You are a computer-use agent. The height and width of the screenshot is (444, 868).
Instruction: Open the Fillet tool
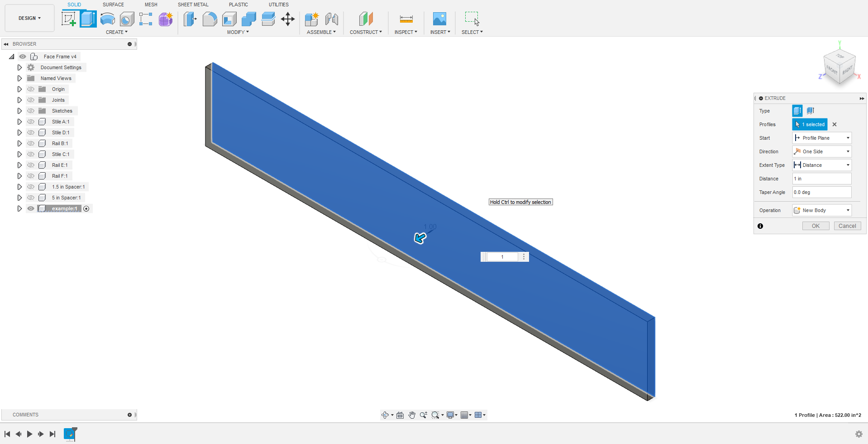[x=210, y=19]
